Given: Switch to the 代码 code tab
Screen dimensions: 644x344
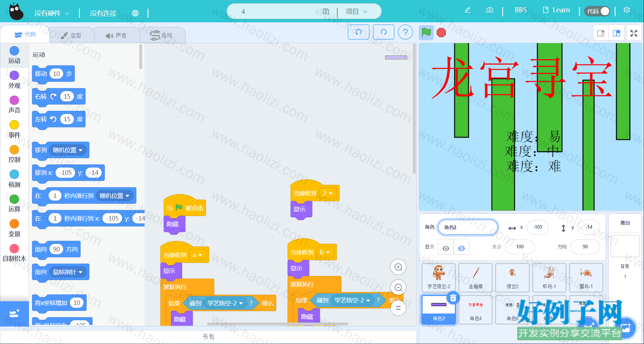Looking at the screenshot, I should (25, 34).
